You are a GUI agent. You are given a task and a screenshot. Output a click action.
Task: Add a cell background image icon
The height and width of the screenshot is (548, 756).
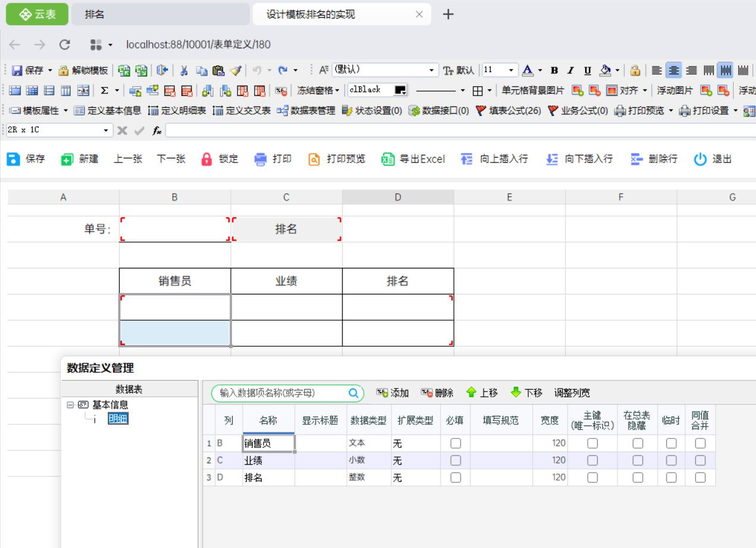coord(577,90)
